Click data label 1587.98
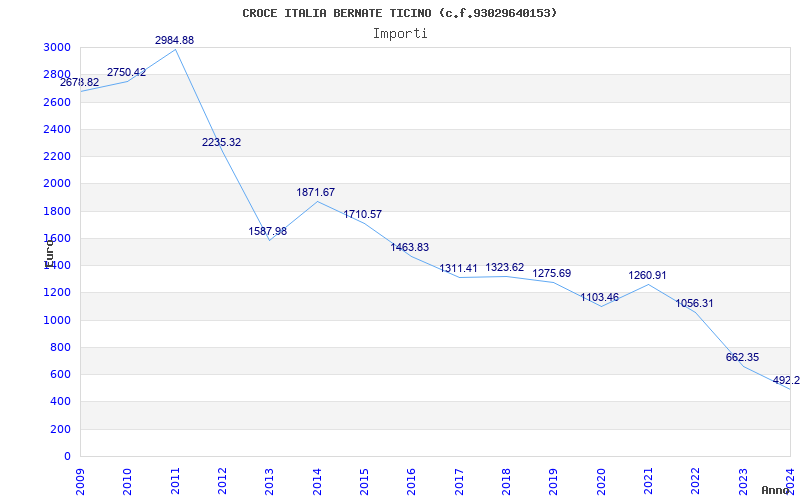The image size is (800, 500). [x=268, y=231]
